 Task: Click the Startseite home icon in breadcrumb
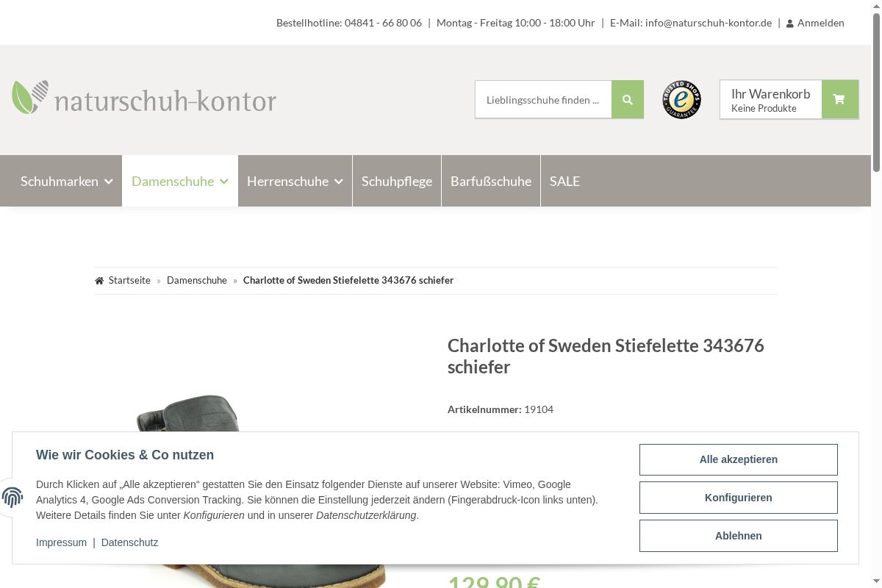99,281
